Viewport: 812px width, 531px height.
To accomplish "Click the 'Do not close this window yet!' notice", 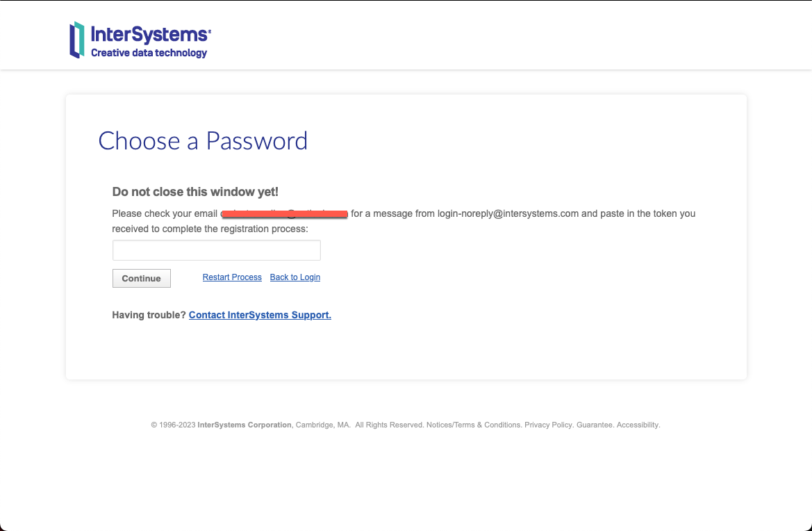I will pos(195,192).
